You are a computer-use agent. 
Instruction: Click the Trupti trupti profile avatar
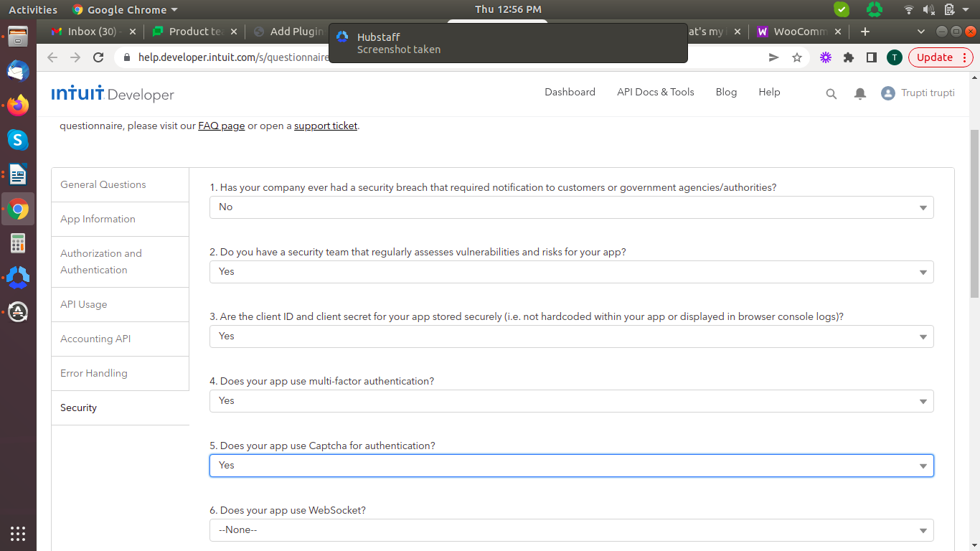click(888, 93)
